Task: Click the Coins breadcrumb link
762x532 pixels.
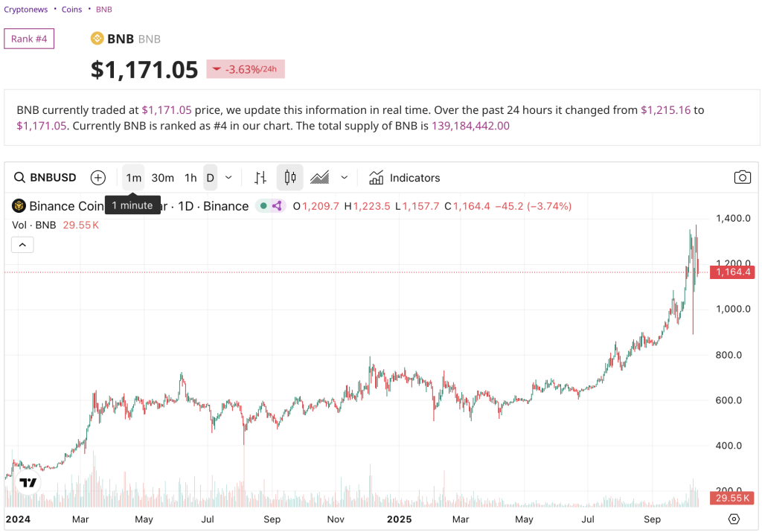Action: pyautogui.click(x=71, y=9)
